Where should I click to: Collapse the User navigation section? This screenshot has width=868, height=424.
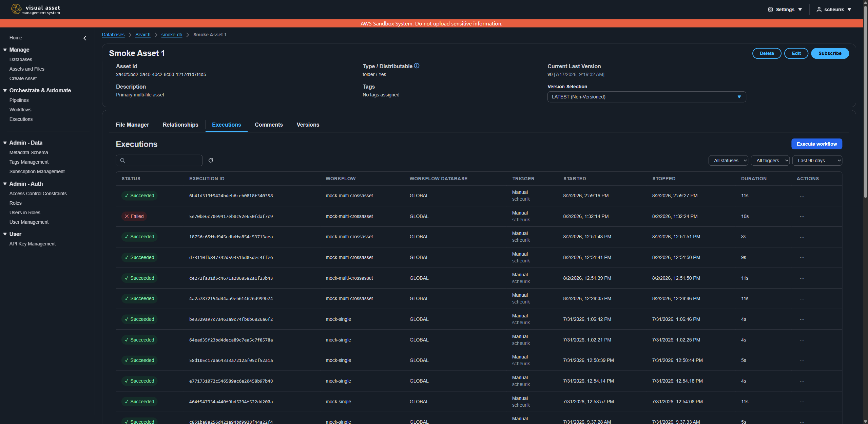click(x=5, y=234)
